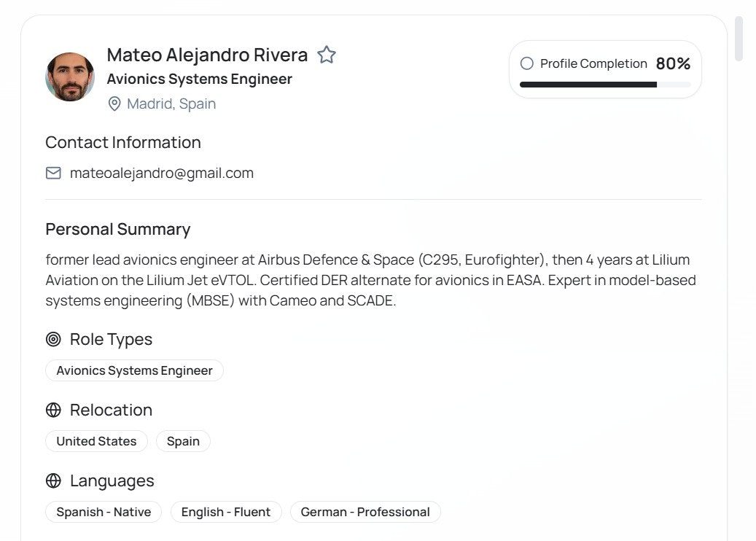The width and height of the screenshot is (756, 541).
Task: Select the Avionics Systems Engineer role tag
Action: click(x=134, y=370)
